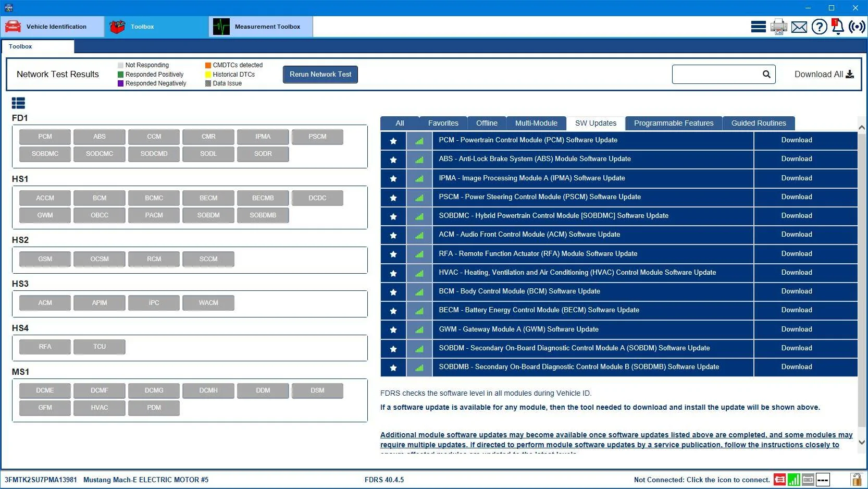The height and width of the screenshot is (489, 868).
Task: Click signal icon in HVAC update row
Action: point(419,273)
